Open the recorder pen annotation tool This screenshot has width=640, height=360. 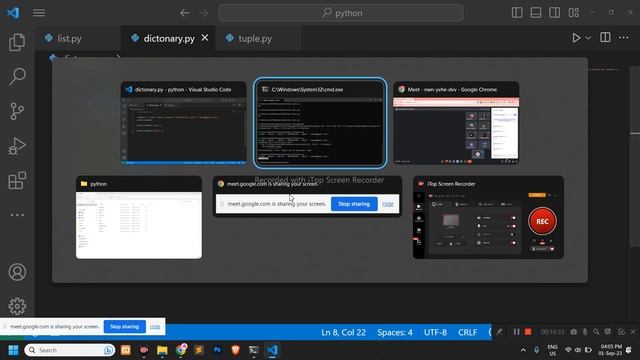click(499, 332)
